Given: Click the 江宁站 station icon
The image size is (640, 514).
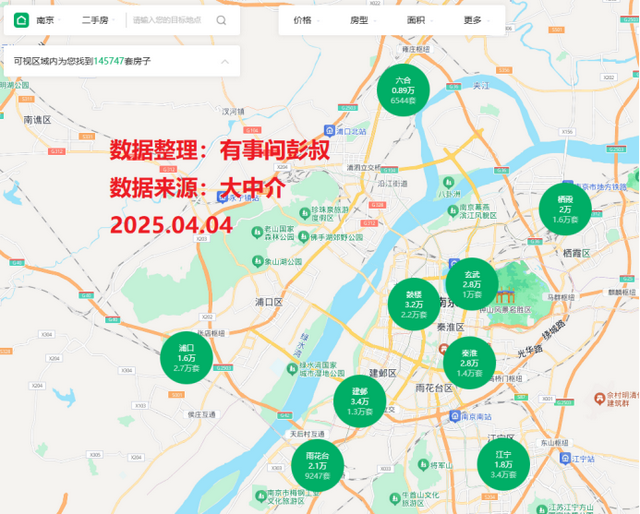Looking at the screenshot, I should point(564,458).
